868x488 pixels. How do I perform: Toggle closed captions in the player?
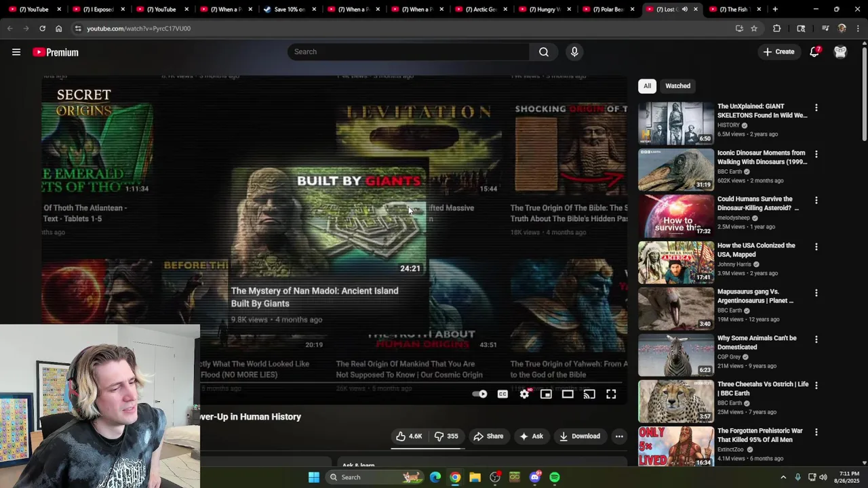[502, 394]
